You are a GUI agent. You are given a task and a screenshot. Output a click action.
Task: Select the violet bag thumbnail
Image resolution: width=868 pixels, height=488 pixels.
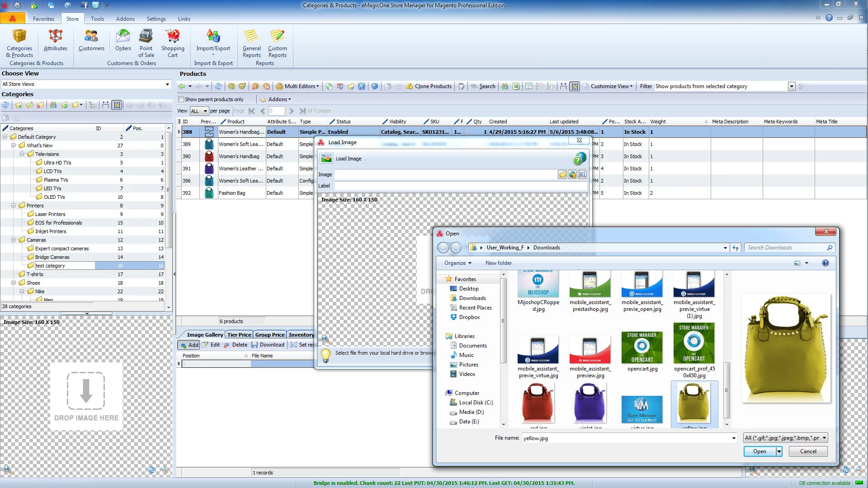coord(590,404)
